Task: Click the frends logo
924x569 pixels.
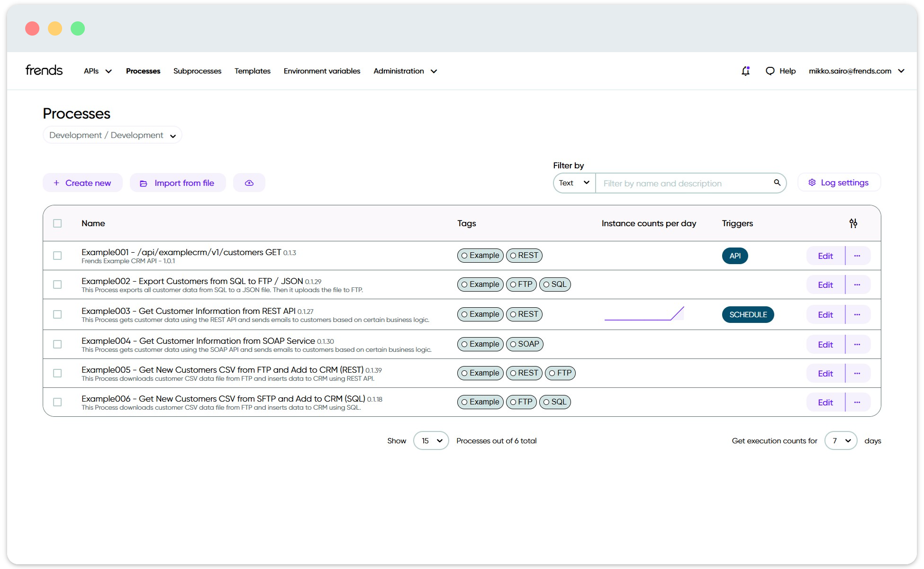Action: 44,70
